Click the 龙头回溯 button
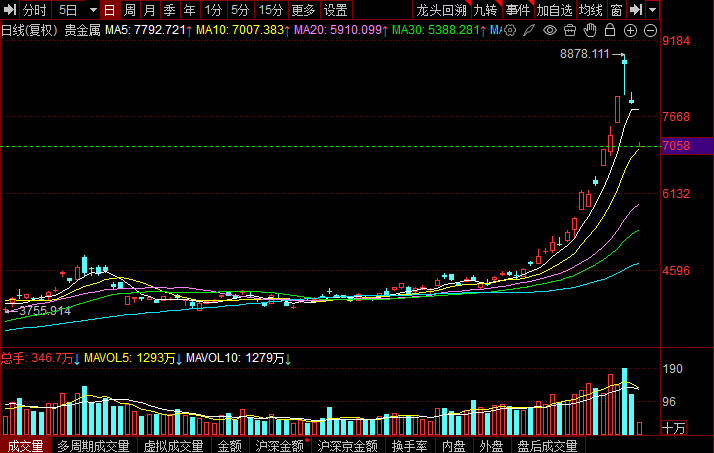 click(441, 10)
